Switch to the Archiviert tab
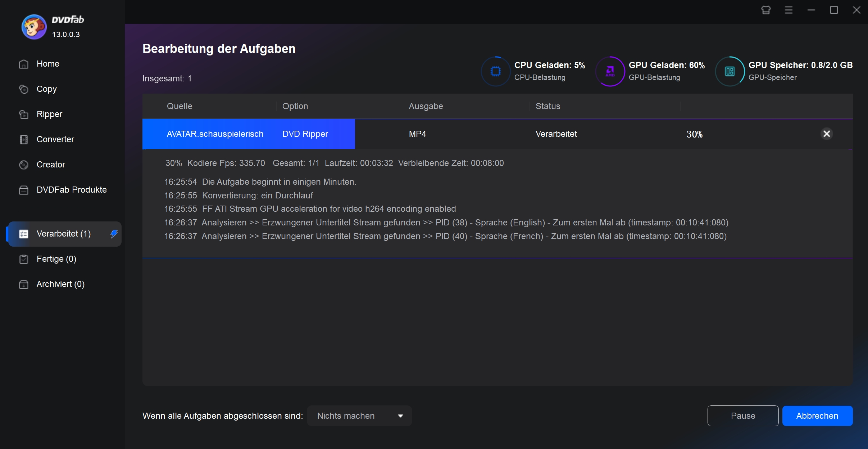This screenshot has height=449, width=868. point(61,283)
